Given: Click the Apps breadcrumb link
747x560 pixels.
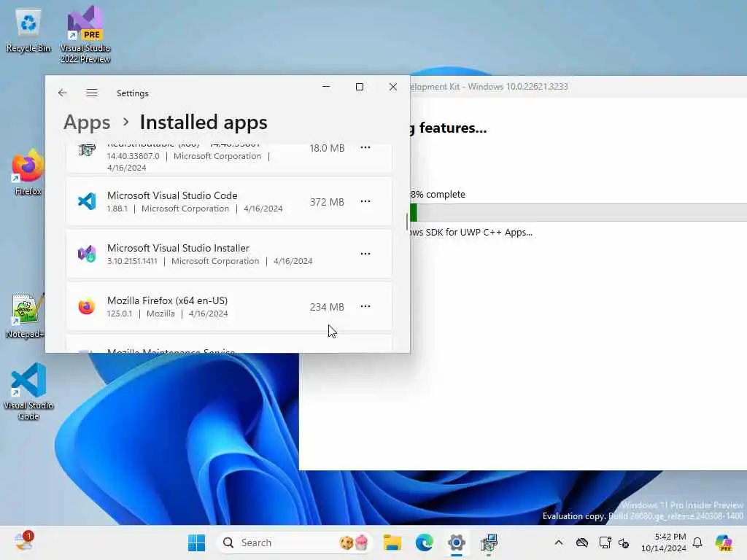Looking at the screenshot, I should click(87, 122).
